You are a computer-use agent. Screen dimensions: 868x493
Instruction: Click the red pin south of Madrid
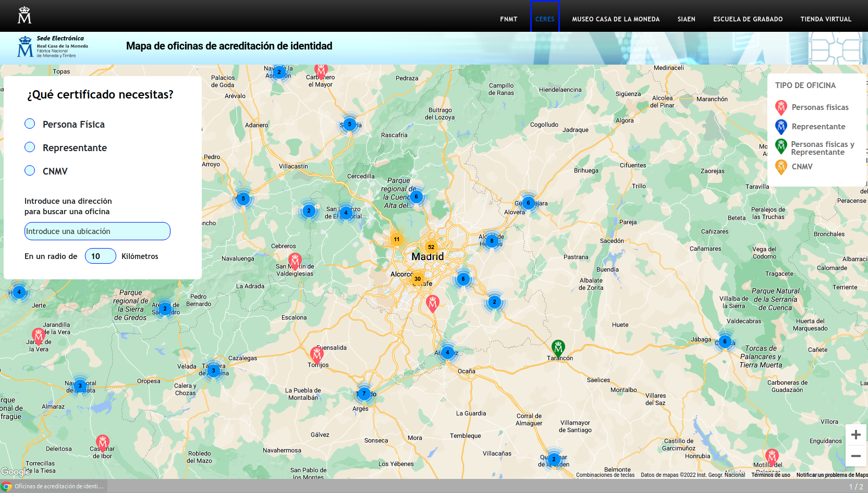point(433,303)
